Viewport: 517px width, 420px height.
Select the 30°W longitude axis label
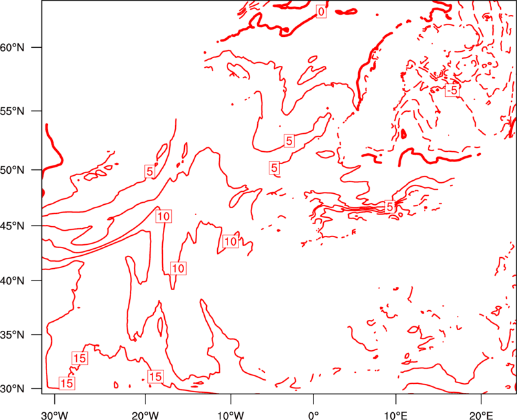pyautogui.click(x=55, y=415)
